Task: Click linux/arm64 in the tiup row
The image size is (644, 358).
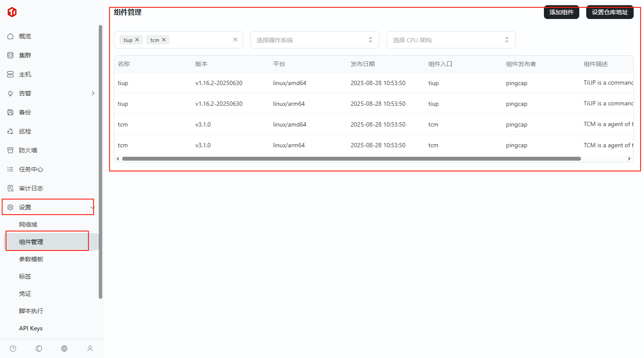Action: click(x=289, y=104)
